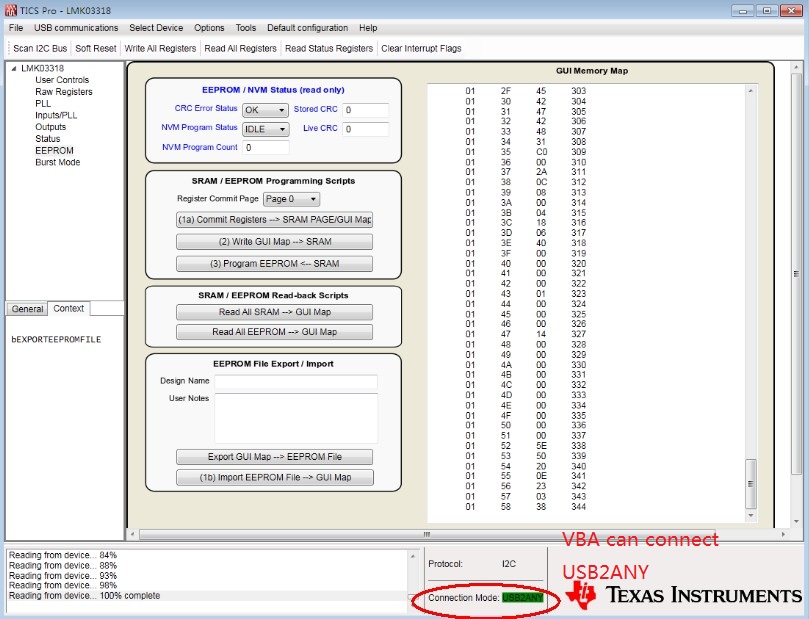Click GUI Memory Map scrollbar down arrow
Viewport: 809px width, 619px height.
point(751,515)
